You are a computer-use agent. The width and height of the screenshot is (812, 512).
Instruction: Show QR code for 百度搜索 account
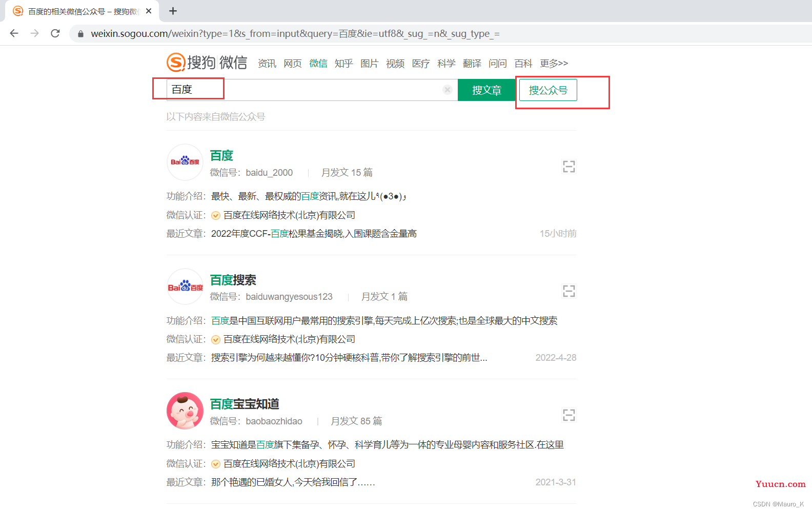click(x=569, y=291)
